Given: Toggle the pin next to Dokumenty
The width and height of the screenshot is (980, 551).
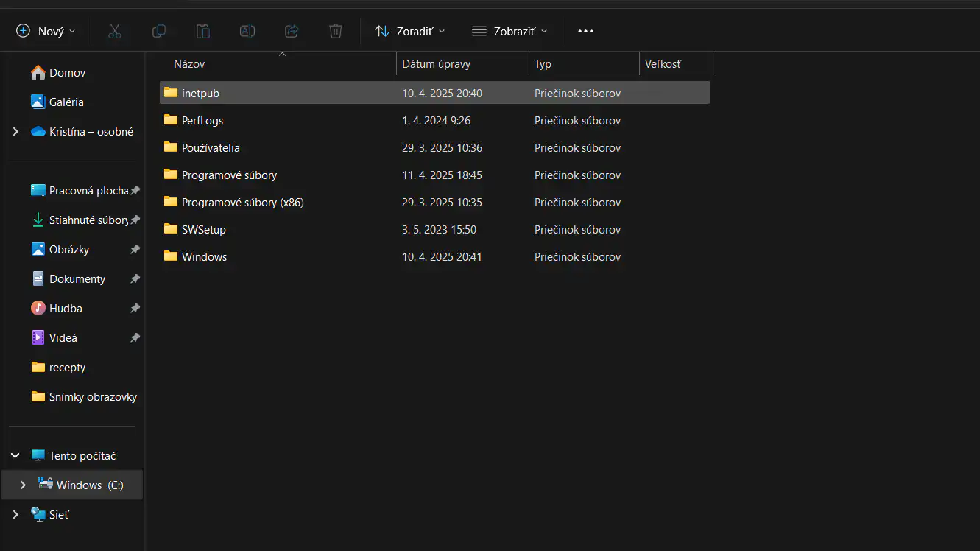Looking at the screenshot, I should pyautogui.click(x=135, y=279).
